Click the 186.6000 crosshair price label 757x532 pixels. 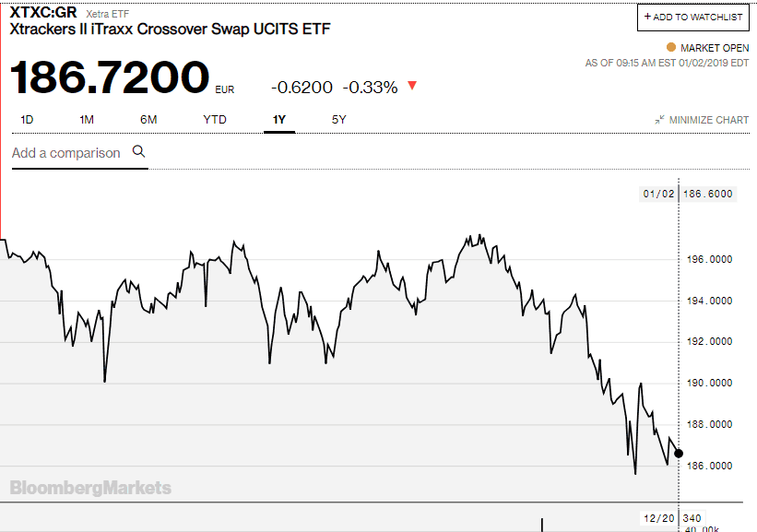[x=710, y=194]
